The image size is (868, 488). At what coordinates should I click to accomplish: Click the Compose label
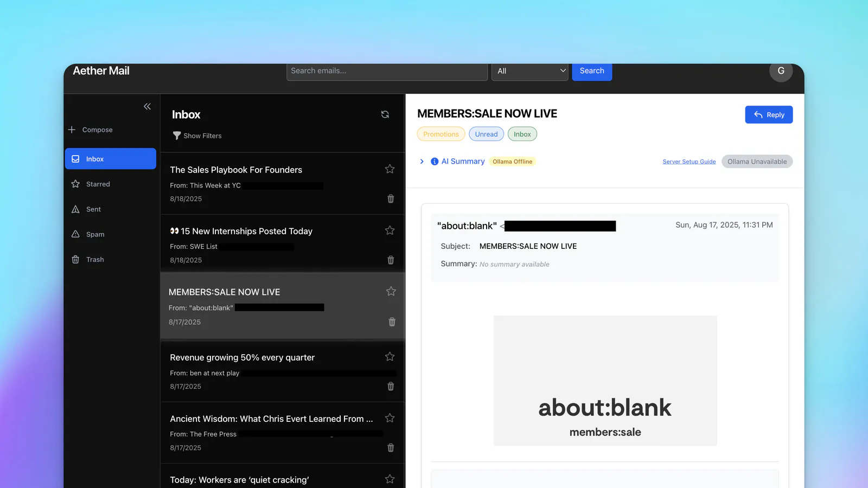click(x=98, y=130)
